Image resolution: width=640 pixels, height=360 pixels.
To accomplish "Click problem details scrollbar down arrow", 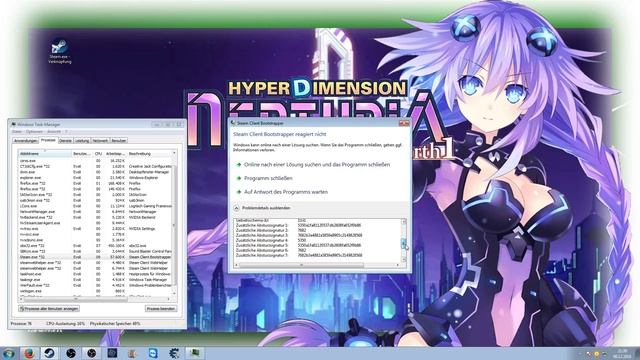I will pyautogui.click(x=404, y=259).
